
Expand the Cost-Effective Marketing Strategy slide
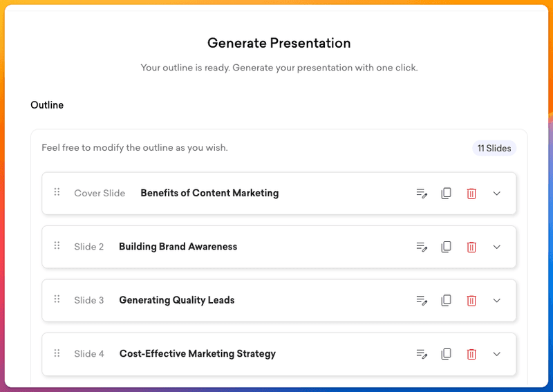(496, 354)
